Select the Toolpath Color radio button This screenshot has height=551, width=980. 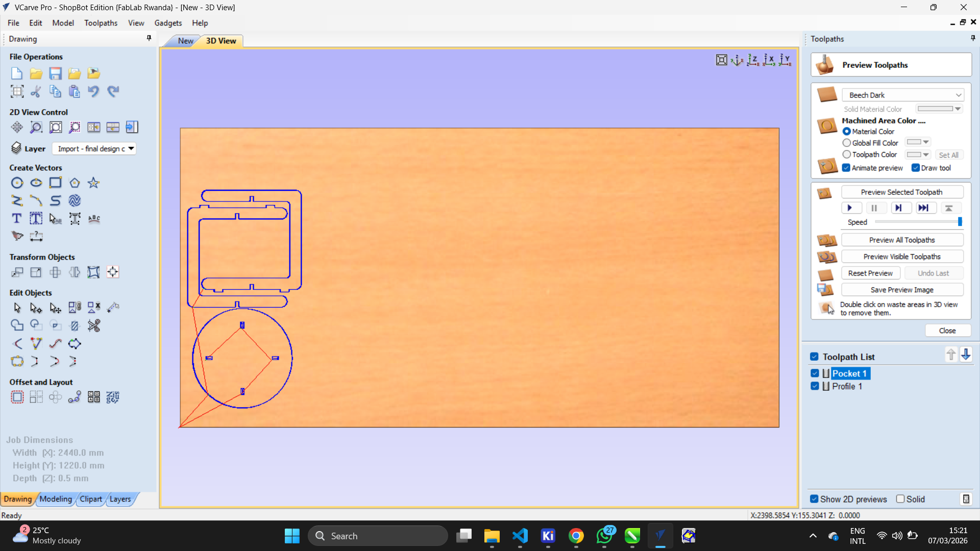847,155
